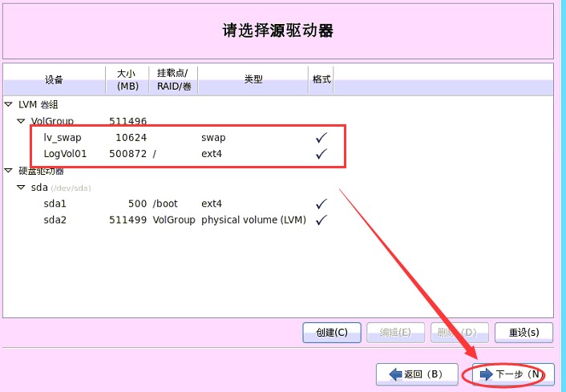Select the sda1 /boot partition row
The height and width of the screenshot is (392, 566).
click(56, 204)
